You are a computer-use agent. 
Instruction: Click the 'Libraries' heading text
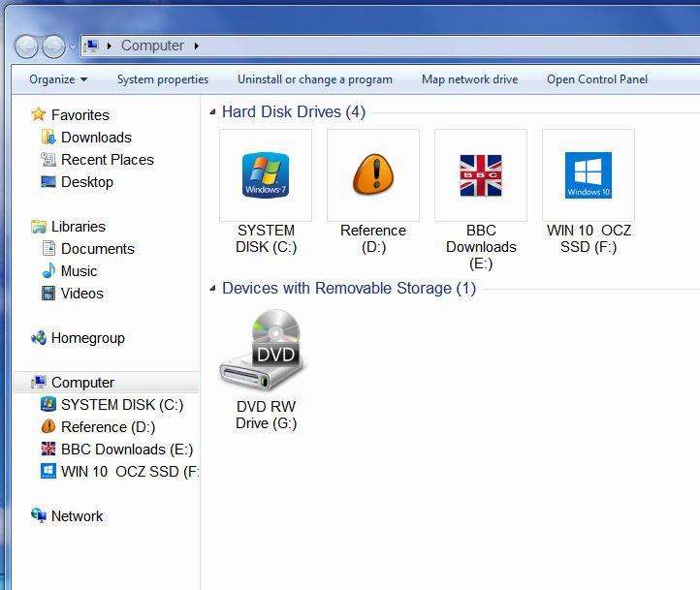(x=79, y=227)
